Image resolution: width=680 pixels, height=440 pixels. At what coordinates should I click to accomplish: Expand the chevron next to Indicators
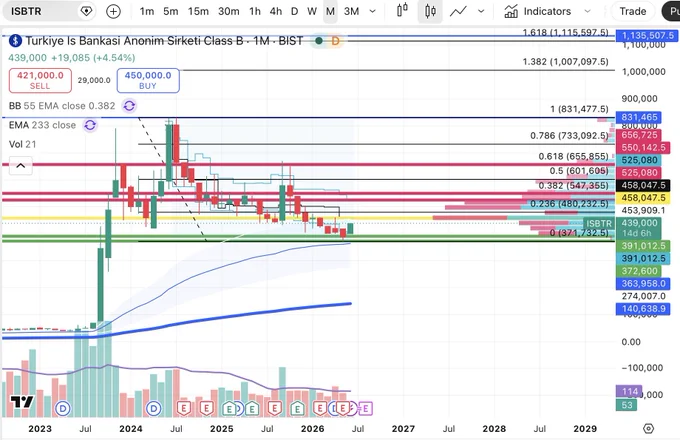tap(588, 11)
